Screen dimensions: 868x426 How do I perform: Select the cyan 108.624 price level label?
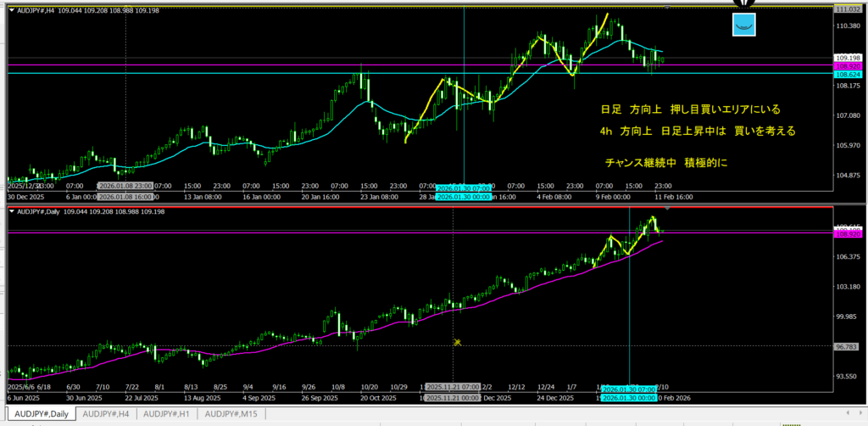tap(849, 75)
